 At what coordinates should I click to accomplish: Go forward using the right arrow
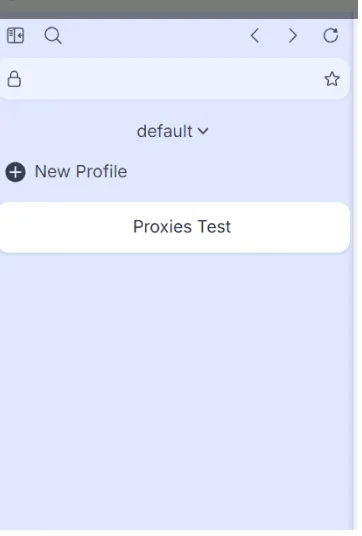(293, 36)
